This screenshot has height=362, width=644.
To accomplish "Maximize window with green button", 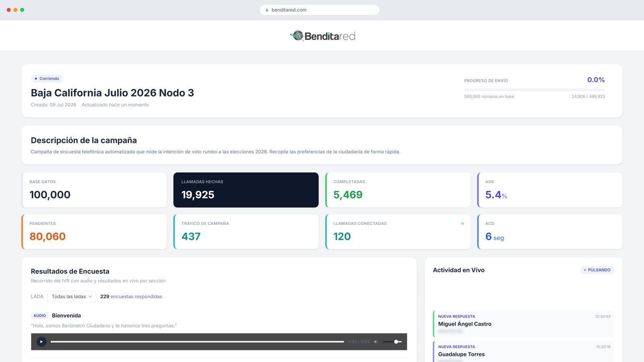I will pos(22,10).
